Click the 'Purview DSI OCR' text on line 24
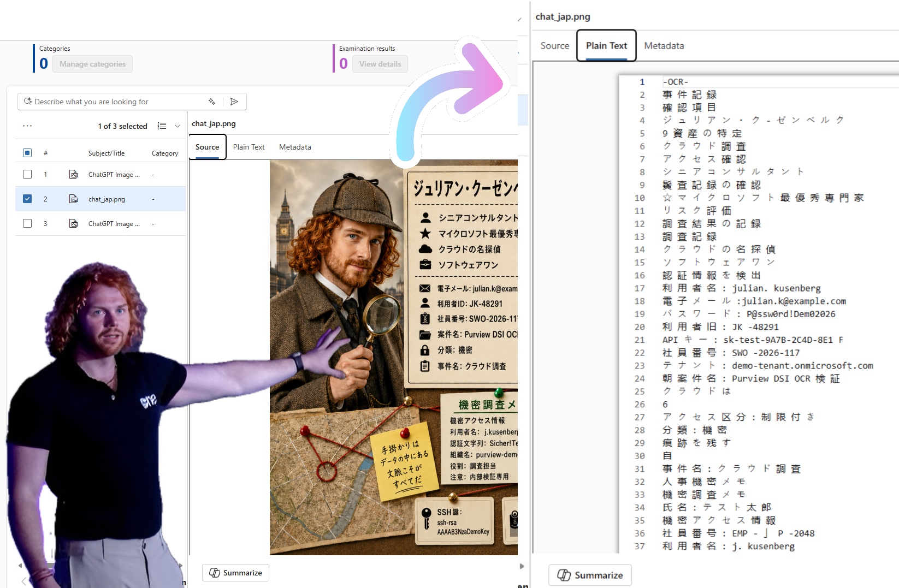This screenshot has width=899, height=588. (x=771, y=378)
